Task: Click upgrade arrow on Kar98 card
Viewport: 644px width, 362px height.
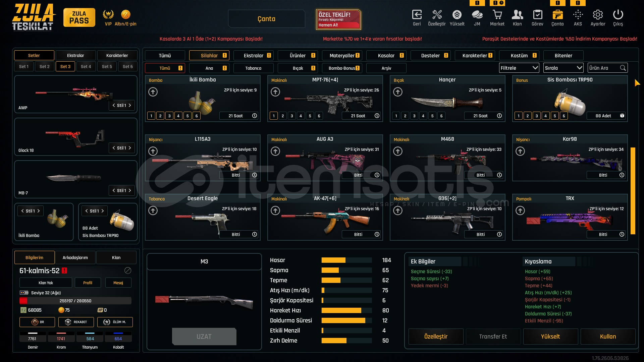Action: (520, 151)
